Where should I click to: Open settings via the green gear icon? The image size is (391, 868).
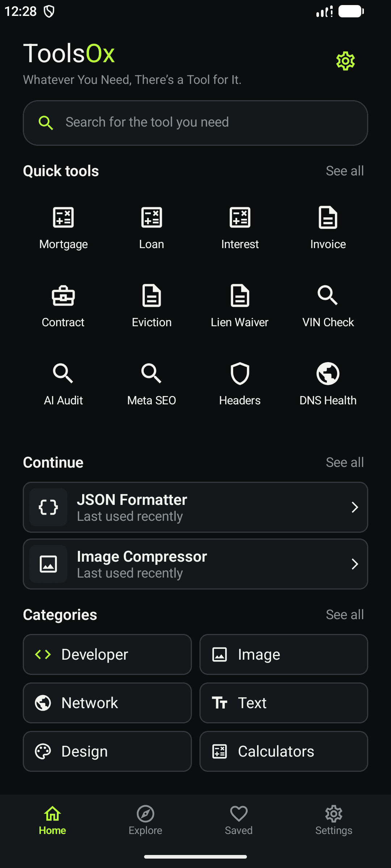pos(345,61)
